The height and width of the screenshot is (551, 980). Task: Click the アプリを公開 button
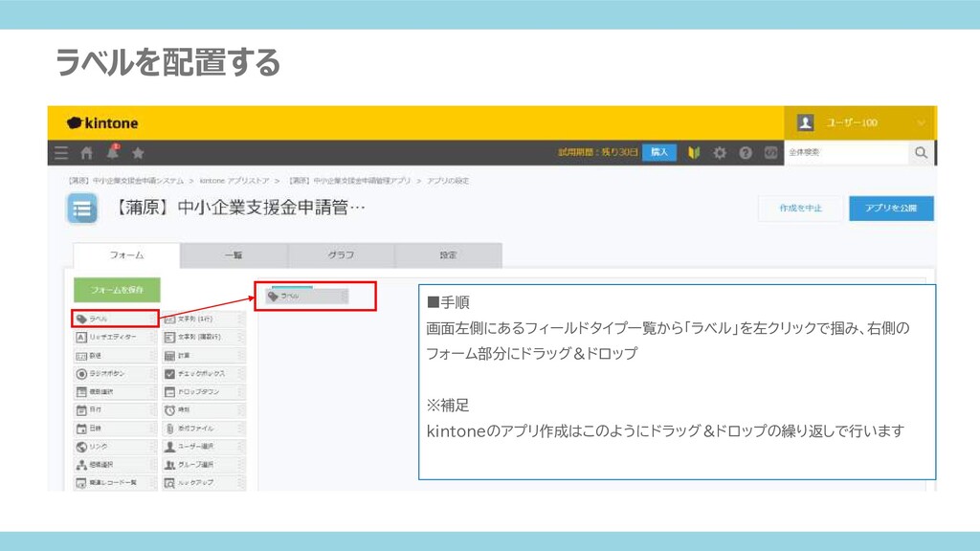891,208
